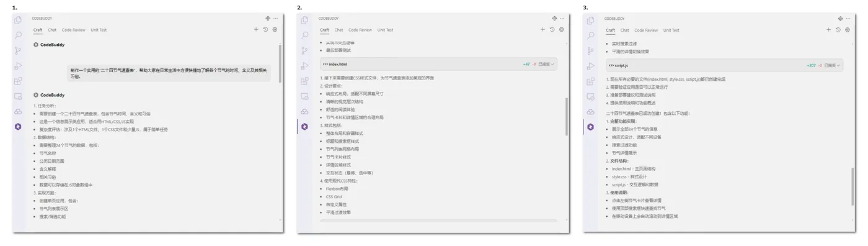Open Explorer icon in screenshot 1 sidebar
The height and width of the screenshot is (246, 868).
pos(18,20)
